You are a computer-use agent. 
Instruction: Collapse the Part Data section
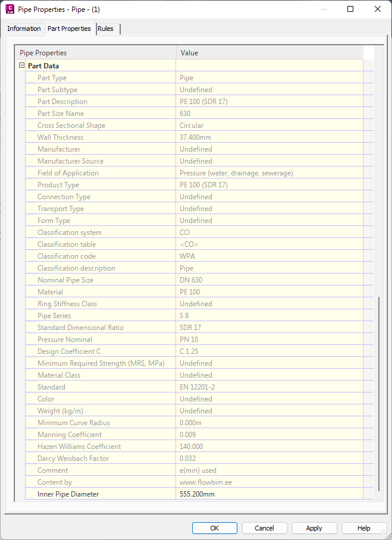(x=21, y=65)
